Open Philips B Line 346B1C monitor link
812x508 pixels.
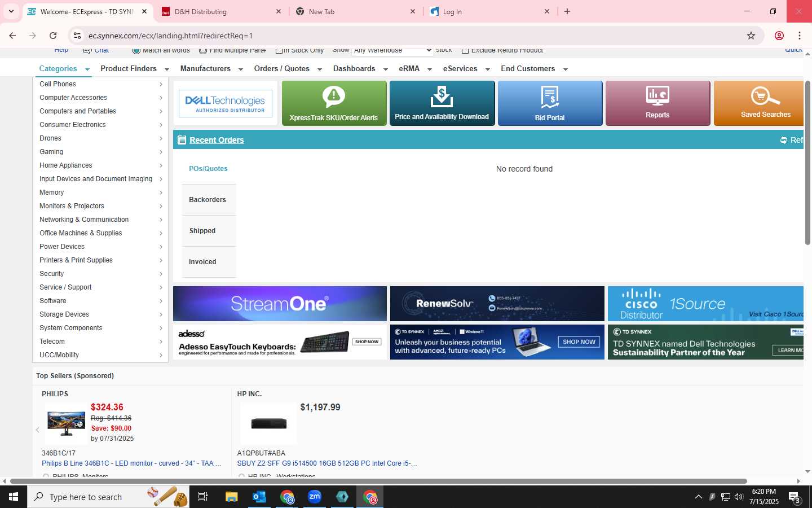131,463
